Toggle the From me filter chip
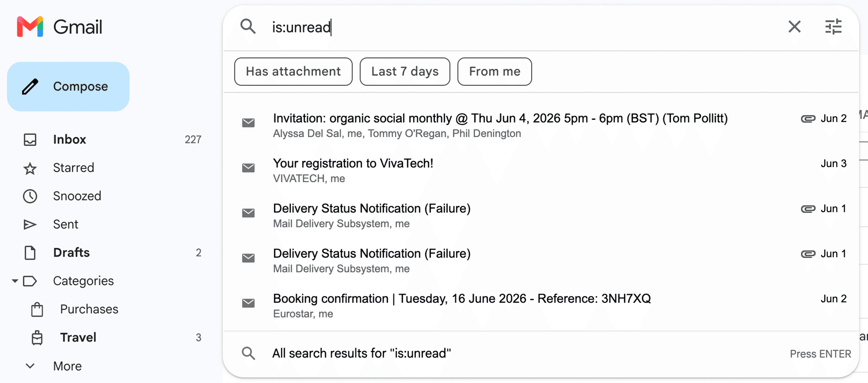The height and width of the screenshot is (383, 868). coord(494,71)
